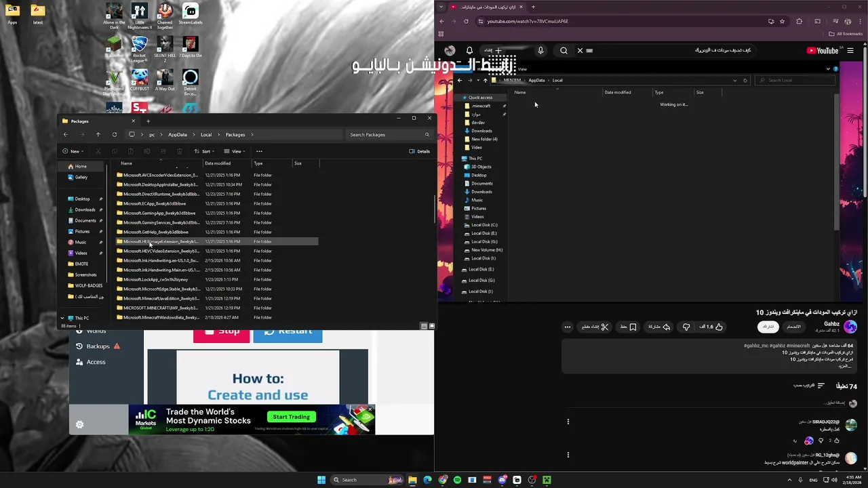Image resolution: width=868 pixels, height=488 pixels.
Task: Refresh the Packages folder view
Action: coord(114,134)
